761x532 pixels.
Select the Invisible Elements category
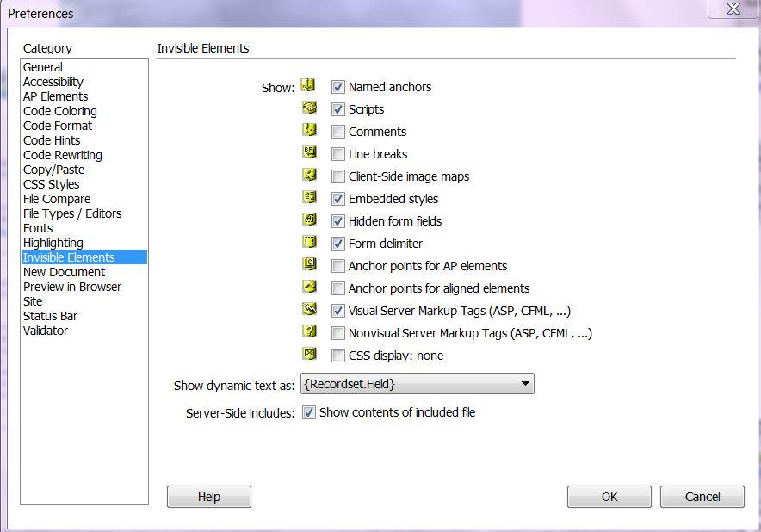[84, 257]
